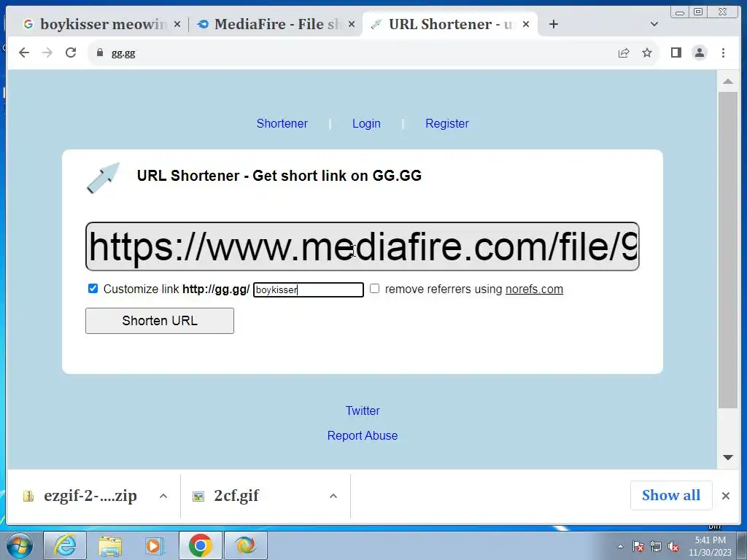
Task: Open the site info lock icon
Action: (99, 52)
